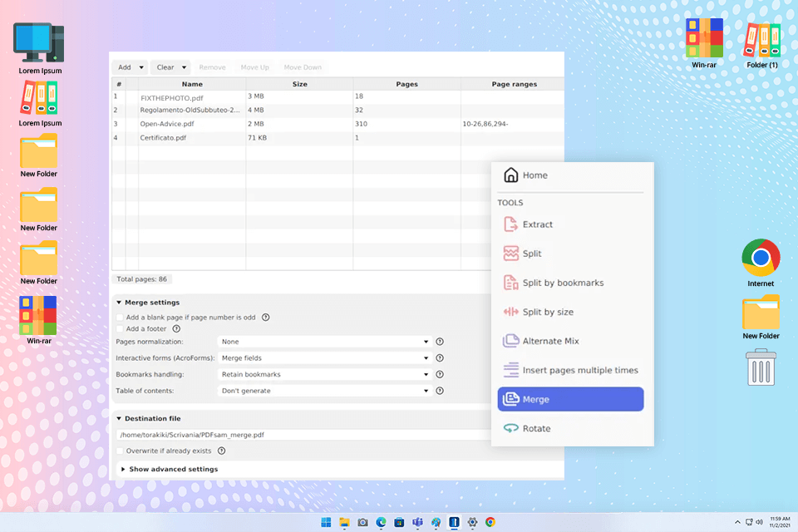Show help for Bookmarks handling

pos(440,374)
